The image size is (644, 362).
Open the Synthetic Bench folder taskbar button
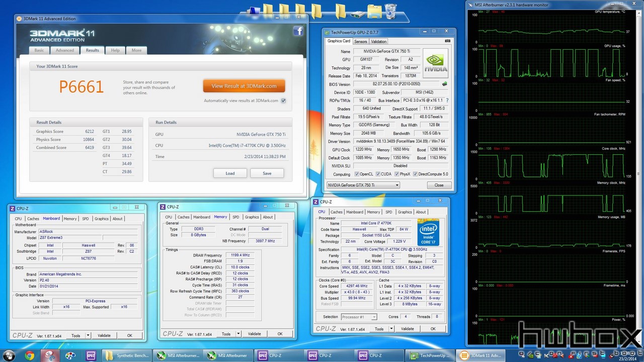(x=127, y=356)
